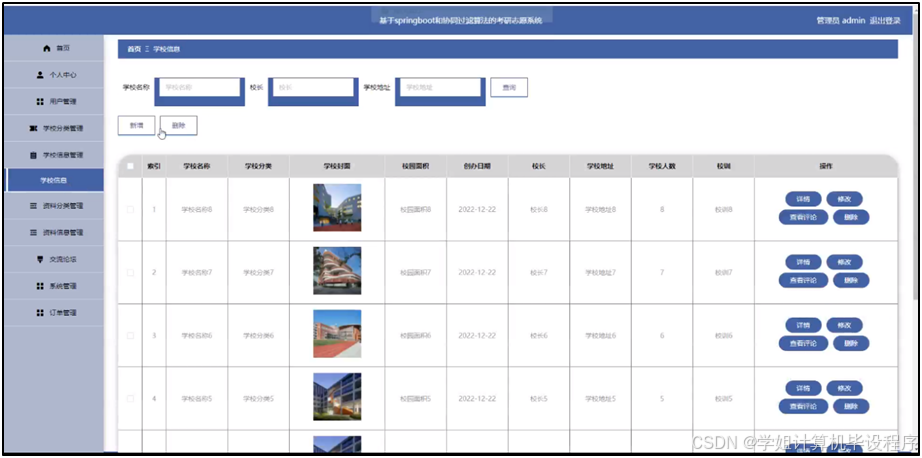The image size is (922, 458).
Task: Click 修改 for the 学校名称7 row
Action: coord(844,262)
